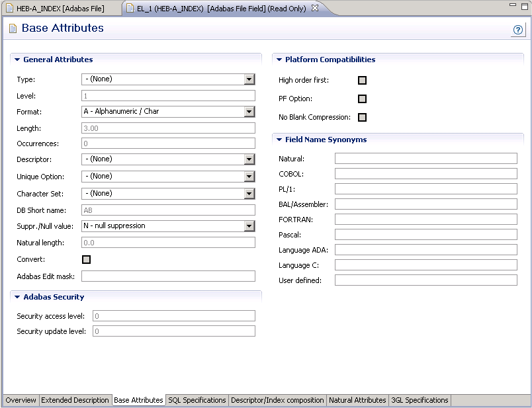The height and width of the screenshot is (408, 532).
Task: Collapse the Adabas Security section
Action: click(17, 298)
